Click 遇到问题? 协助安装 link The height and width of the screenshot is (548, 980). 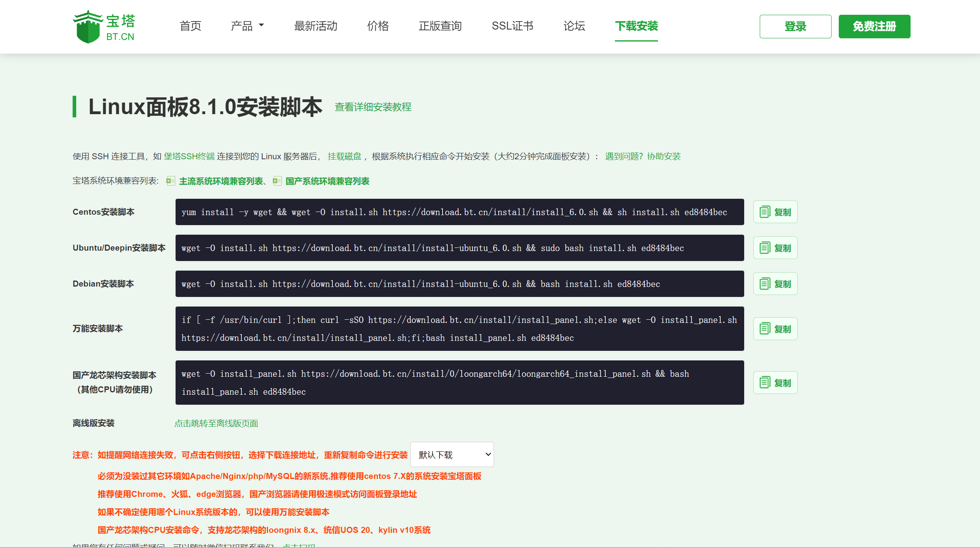pos(643,156)
